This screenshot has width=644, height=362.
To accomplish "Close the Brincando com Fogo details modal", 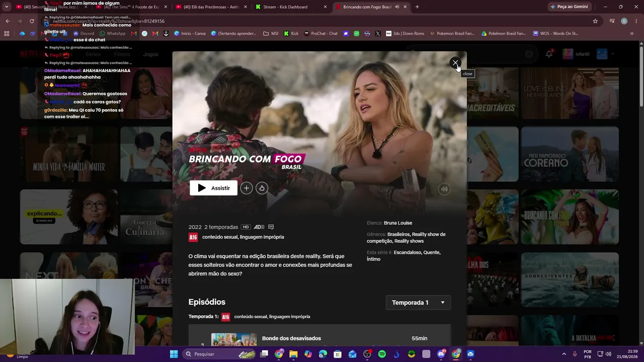I will [x=455, y=63].
